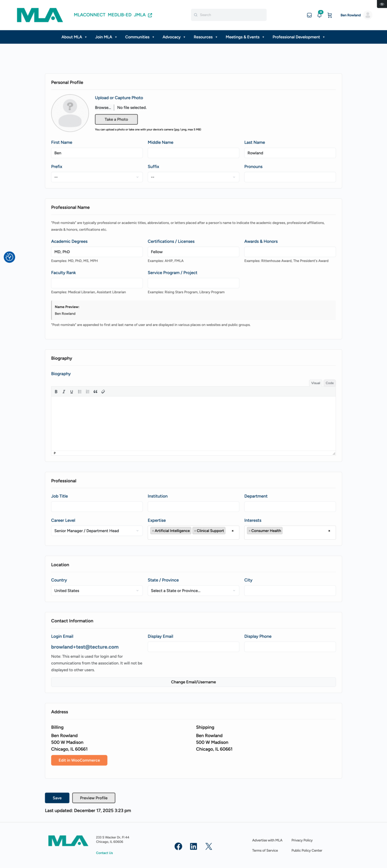Open the accessibility widget icon
Screen dimensions: 387x868
point(10,257)
